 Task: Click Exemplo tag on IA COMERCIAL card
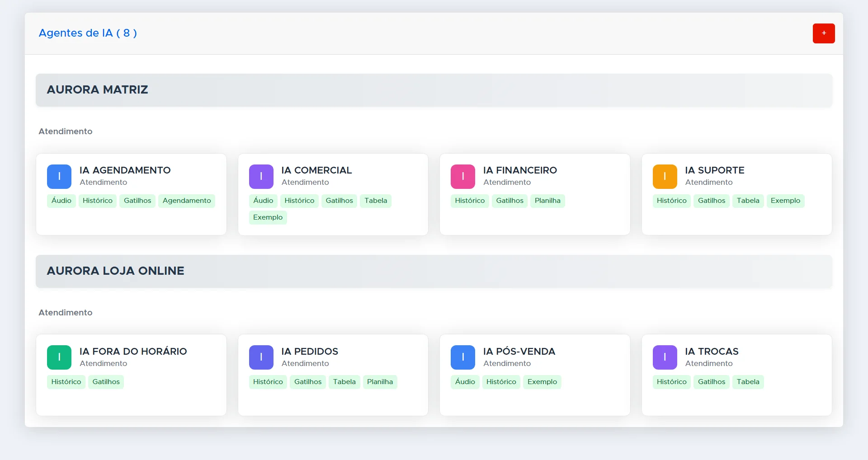tap(268, 217)
